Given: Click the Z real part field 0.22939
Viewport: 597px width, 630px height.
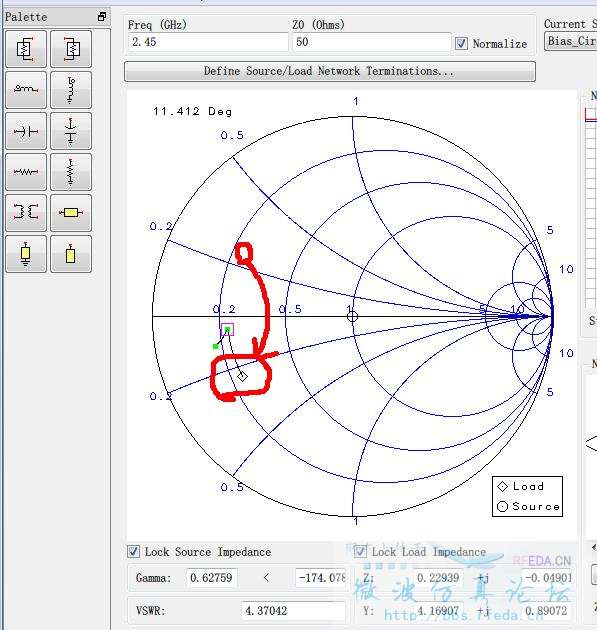Looking at the screenshot, I should [438, 578].
